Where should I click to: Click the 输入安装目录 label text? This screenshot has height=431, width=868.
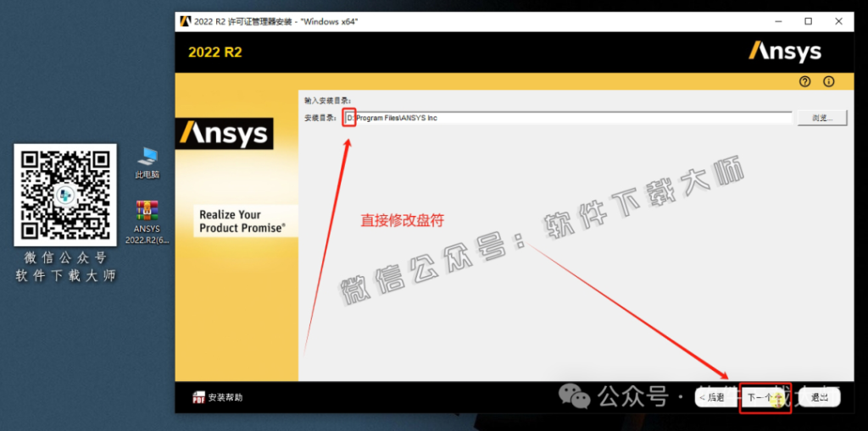[328, 101]
